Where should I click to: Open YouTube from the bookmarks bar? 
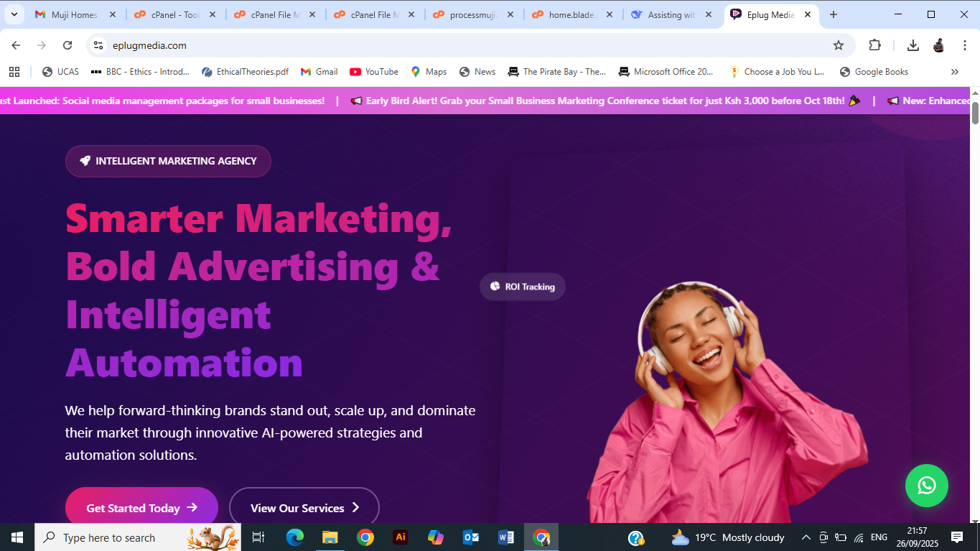click(375, 71)
